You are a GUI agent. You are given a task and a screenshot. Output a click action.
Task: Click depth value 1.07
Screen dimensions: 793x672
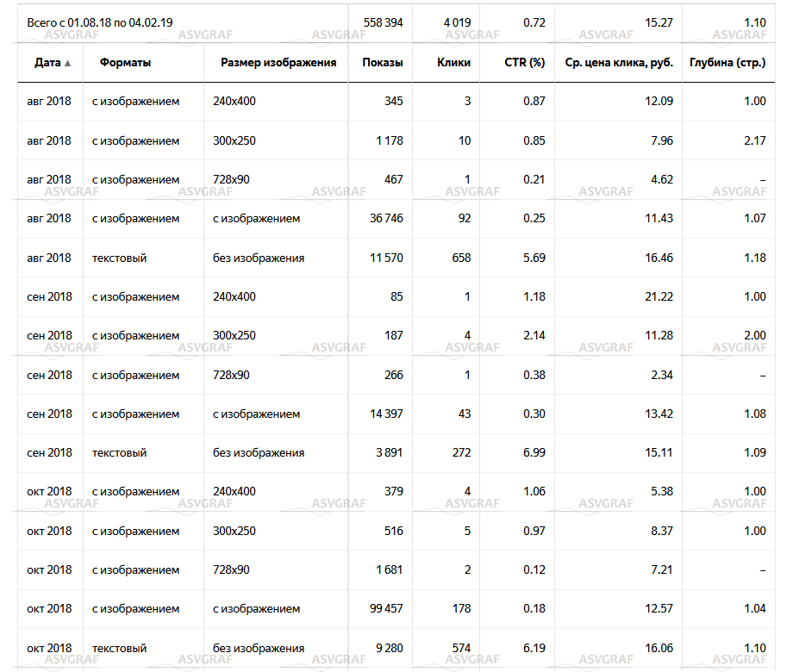(x=754, y=219)
